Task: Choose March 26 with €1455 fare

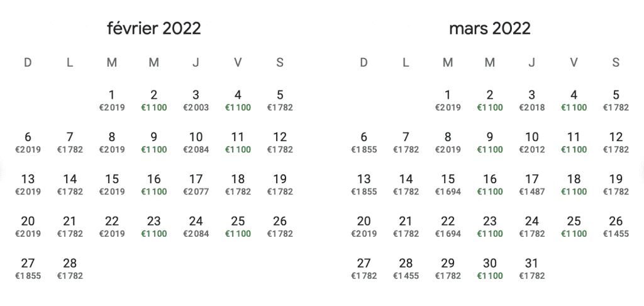Action: tap(616, 227)
